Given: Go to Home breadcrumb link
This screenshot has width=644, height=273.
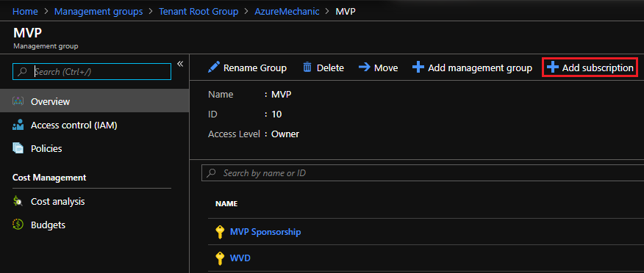Looking at the screenshot, I should tap(25, 12).
